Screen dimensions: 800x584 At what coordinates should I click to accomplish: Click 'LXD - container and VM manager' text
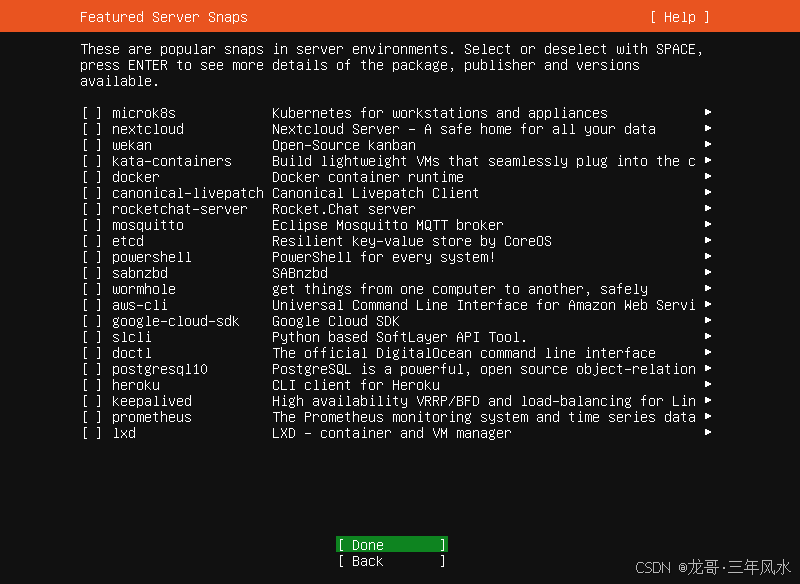[x=391, y=433]
